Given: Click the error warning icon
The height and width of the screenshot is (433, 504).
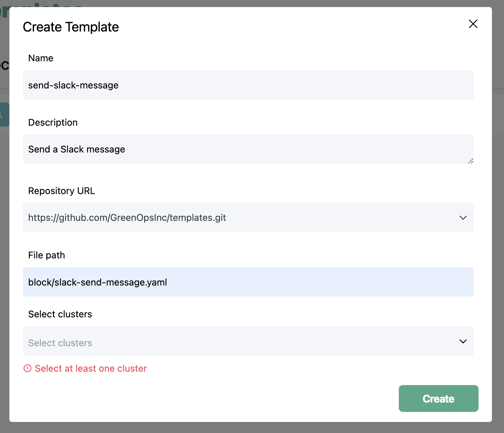Looking at the screenshot, I should tap(27, 368).
